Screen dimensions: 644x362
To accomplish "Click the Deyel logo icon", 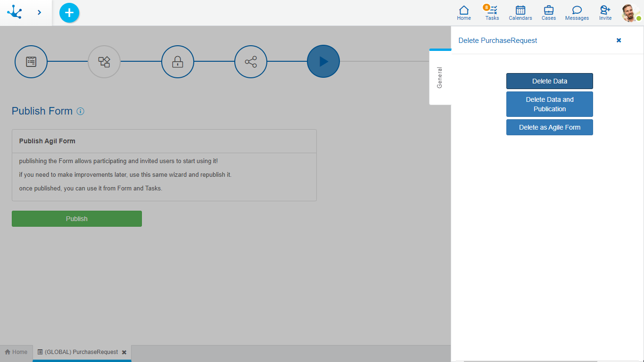I will click(15, 12).
